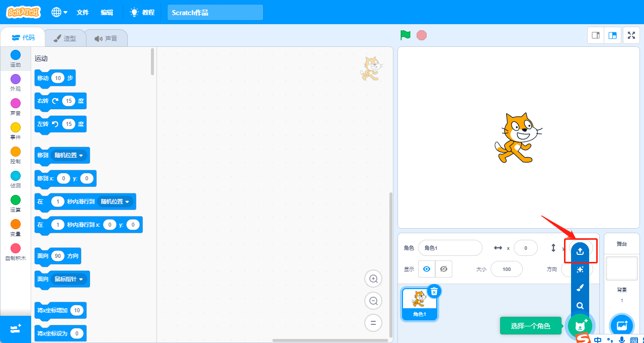Image resolution: width=644 pixels, height=343 pixels.
Task: Click the surprise sprite sparkle icon
Action: pyautogui.click(x=580, y=269)
